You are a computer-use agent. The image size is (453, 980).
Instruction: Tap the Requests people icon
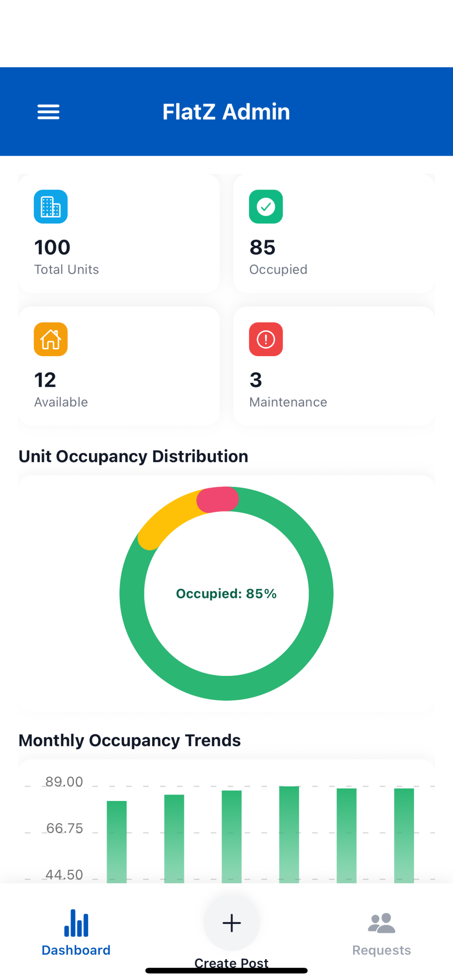click(x=382, y=923)
